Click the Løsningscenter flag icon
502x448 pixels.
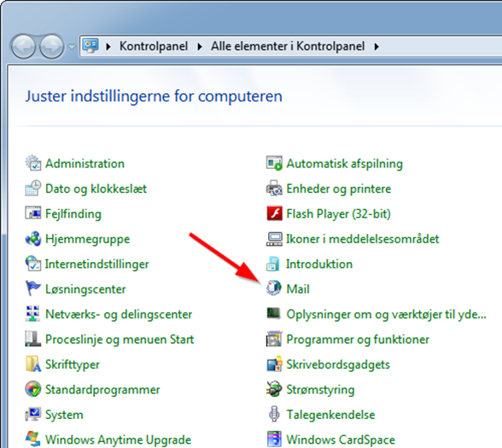[x=33, y=288]
